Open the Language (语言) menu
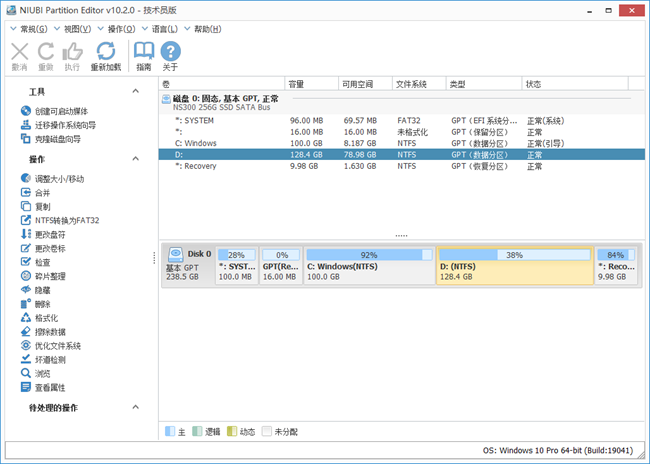Image resolution: width=650 pixels, height=464 pixels. [160, 29]
